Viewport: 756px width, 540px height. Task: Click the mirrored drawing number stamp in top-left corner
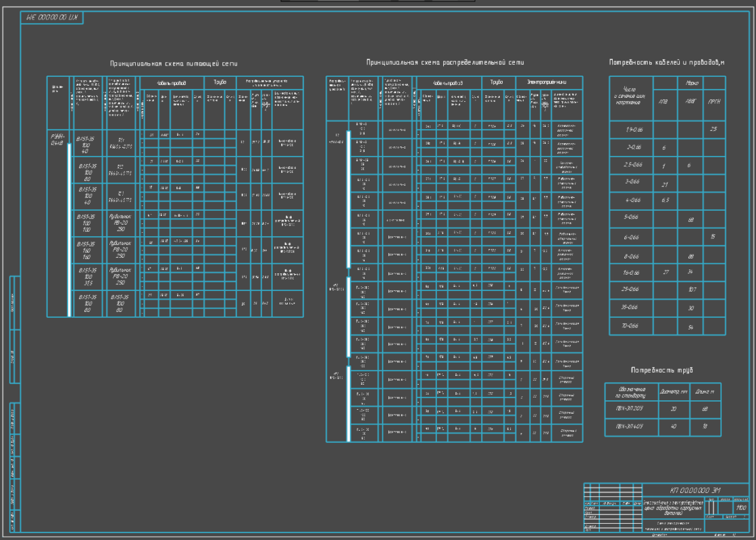coord(51,18)
